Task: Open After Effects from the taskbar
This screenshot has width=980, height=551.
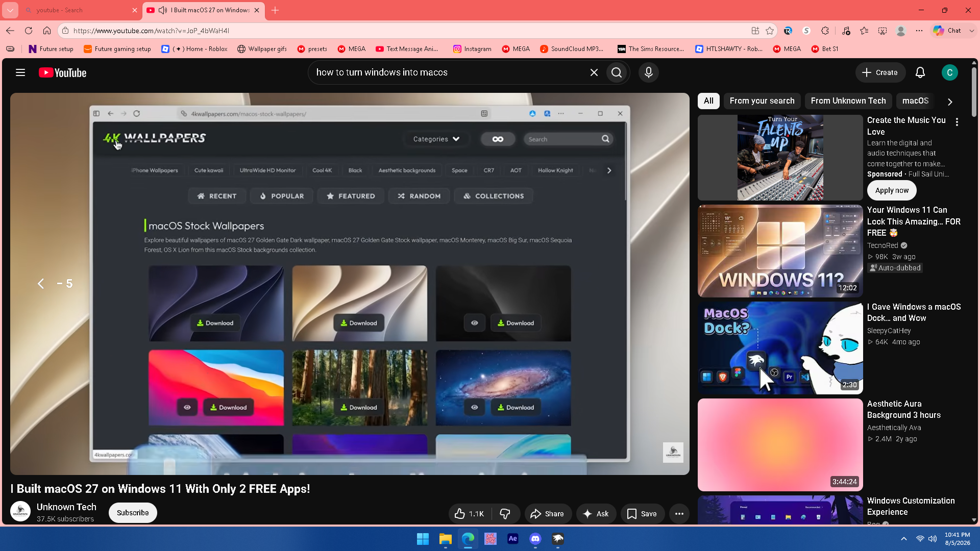Action: point(512,539)
